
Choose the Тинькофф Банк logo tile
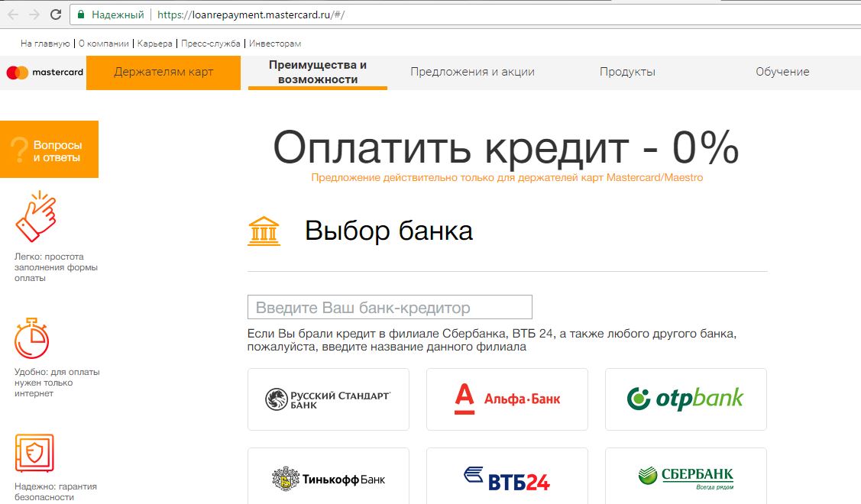tap(329, 477)
